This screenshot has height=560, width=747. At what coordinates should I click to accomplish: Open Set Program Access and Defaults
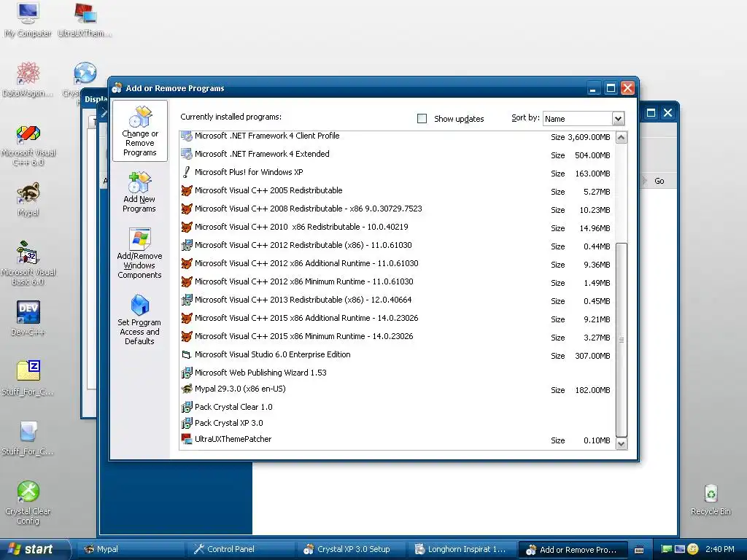pyautogui.click(x=139, y=319)
